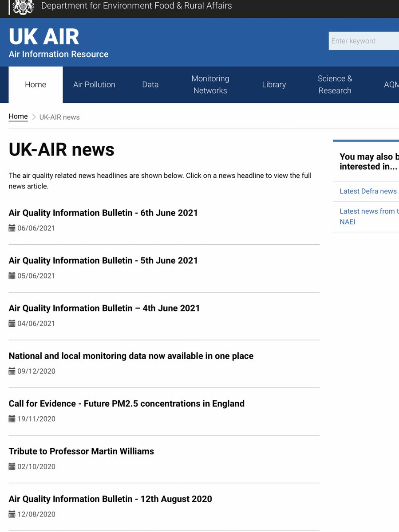399x532 pixels.
Task: Click the calendar icon beside 19/11/2020
Action: (x=12, y=419)
